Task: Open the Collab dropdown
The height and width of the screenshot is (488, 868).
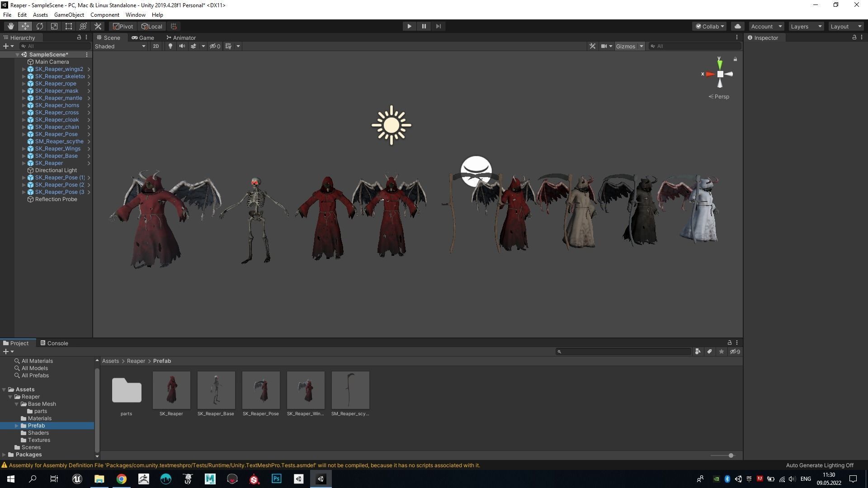Action: point(709,26)
